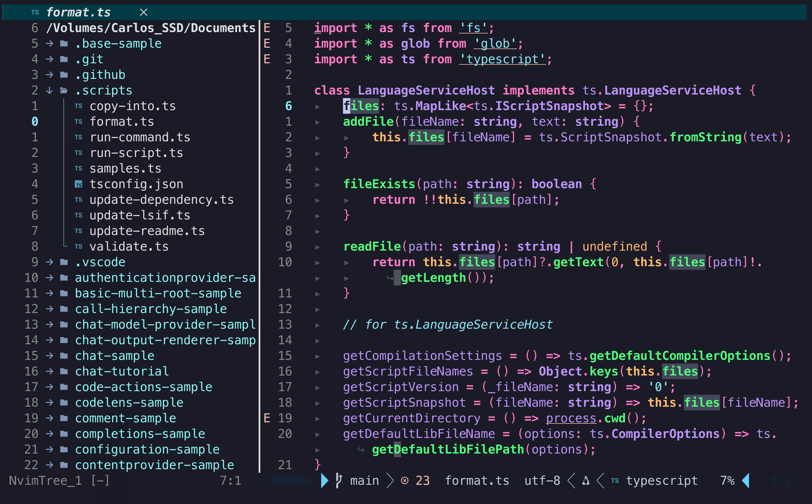The image size is (812, 504).
Task: Click the git branch icon in the statusline
Action: tap(339, 480)
